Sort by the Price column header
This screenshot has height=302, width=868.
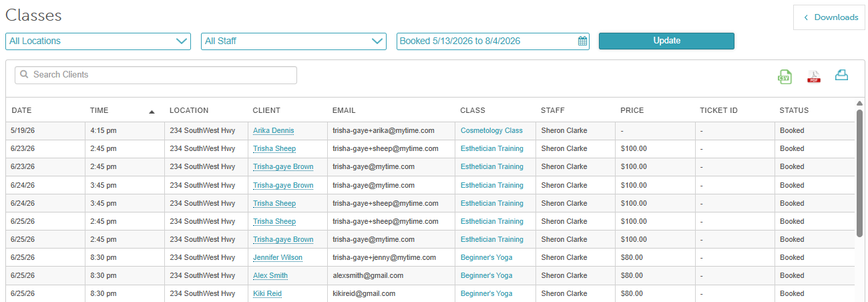(x=632, y=111)
